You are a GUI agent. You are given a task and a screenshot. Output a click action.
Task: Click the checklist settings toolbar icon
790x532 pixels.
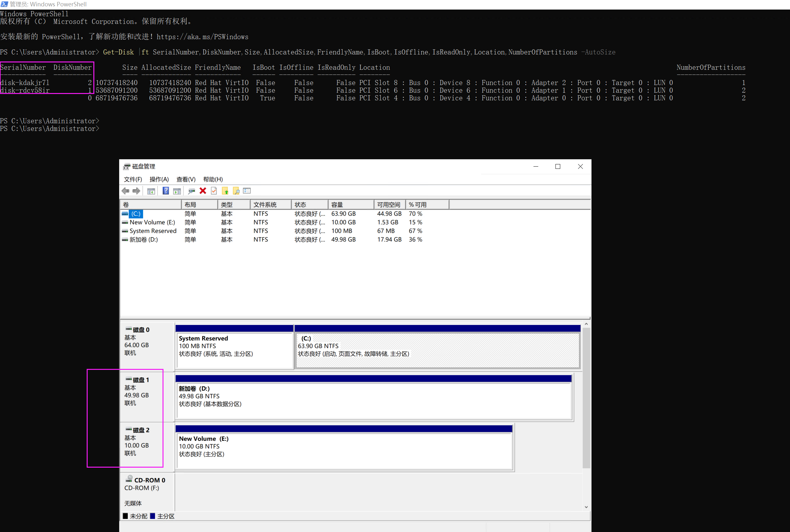click(247, 191)
